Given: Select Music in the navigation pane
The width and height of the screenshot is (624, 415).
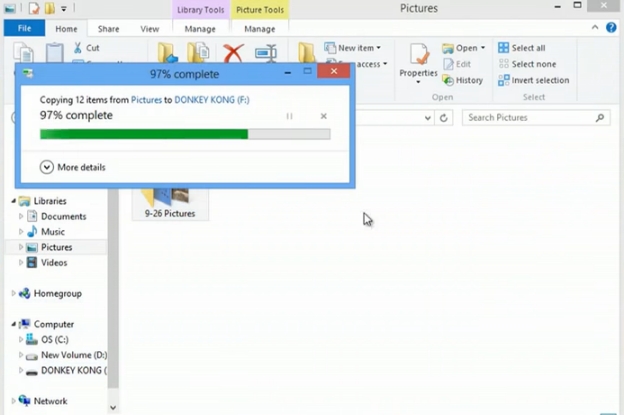Looking at the screenshot, I should tap(53, 232).
